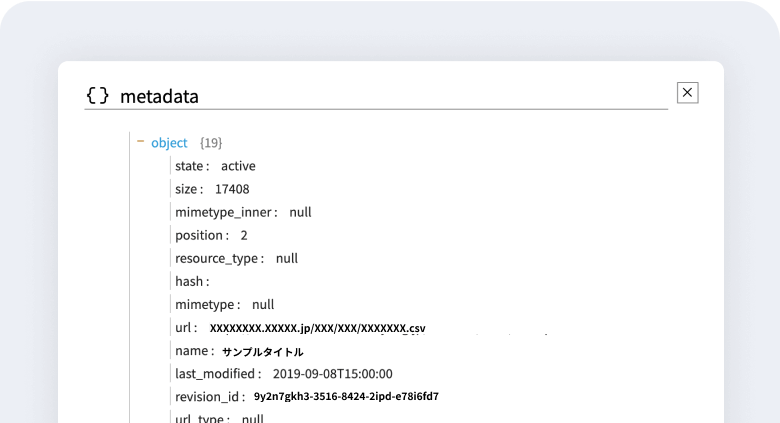Click the resource_type key
This screenshot has height=423, width=780.
click(219, 258)
